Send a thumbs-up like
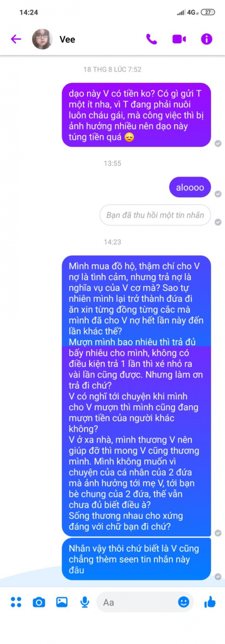225x644 pixels. pyautogui.click(x=210, y=602)
